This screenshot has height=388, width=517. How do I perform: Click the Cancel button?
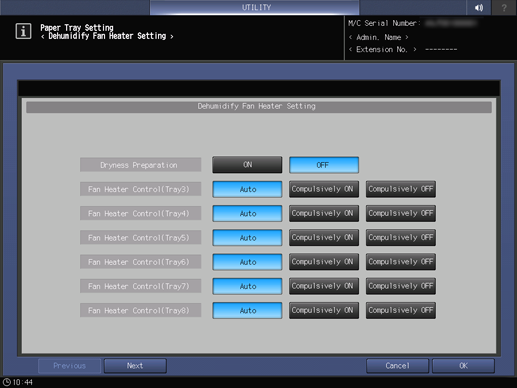pyautogui.click(x=397, y=366)
